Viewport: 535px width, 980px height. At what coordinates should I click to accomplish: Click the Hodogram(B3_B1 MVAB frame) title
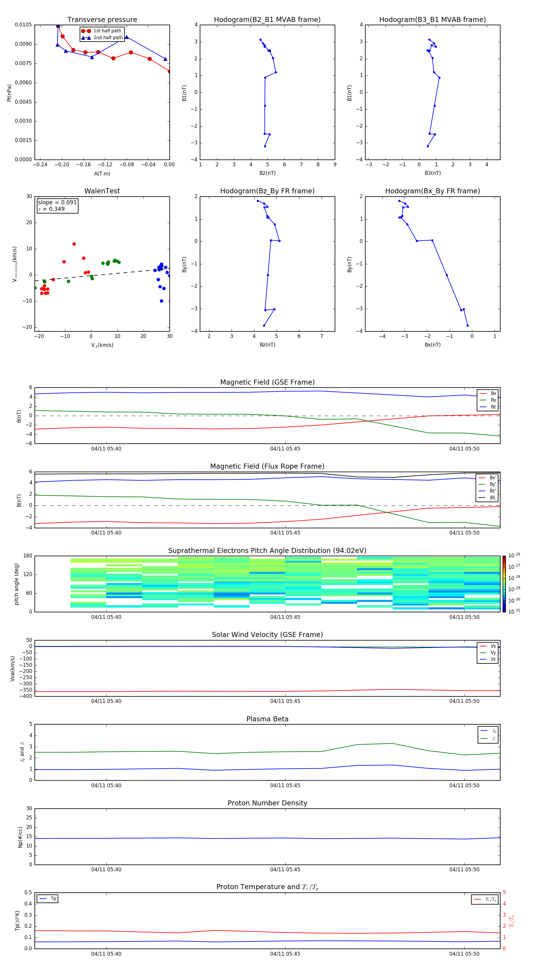(432, 20)
